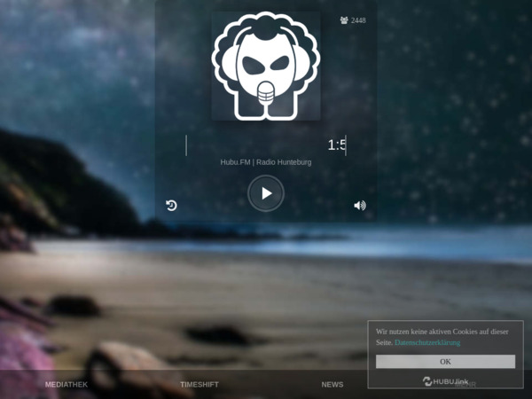Accept cookie notice with OK button

[x=445, y=362]
